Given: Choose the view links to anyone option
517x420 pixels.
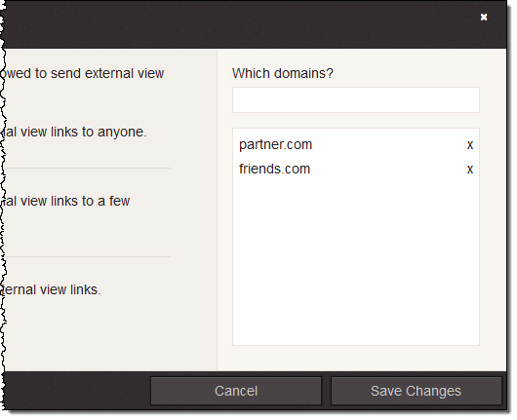Looking at the screenshot, I should pos(74,133).
